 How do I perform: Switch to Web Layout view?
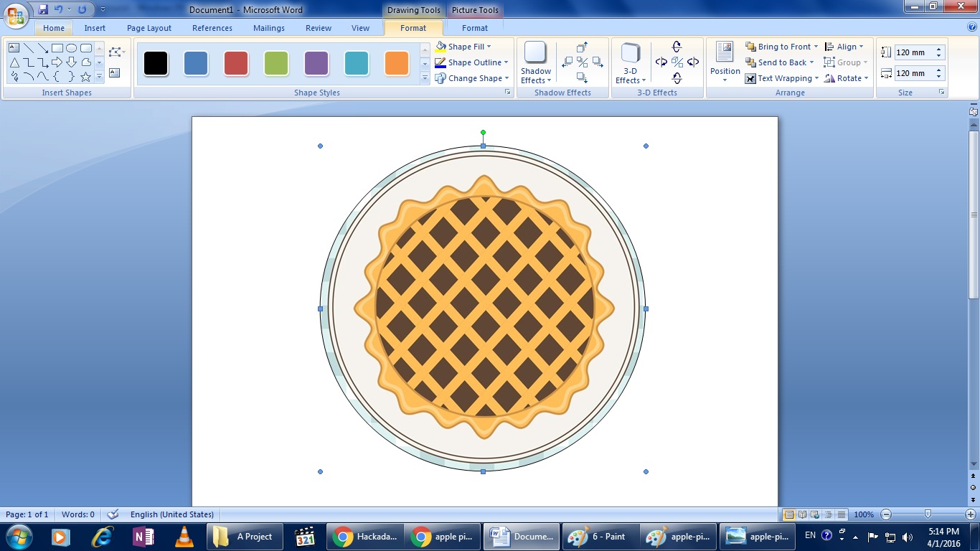pyautogui.click(x=816, y=514)
